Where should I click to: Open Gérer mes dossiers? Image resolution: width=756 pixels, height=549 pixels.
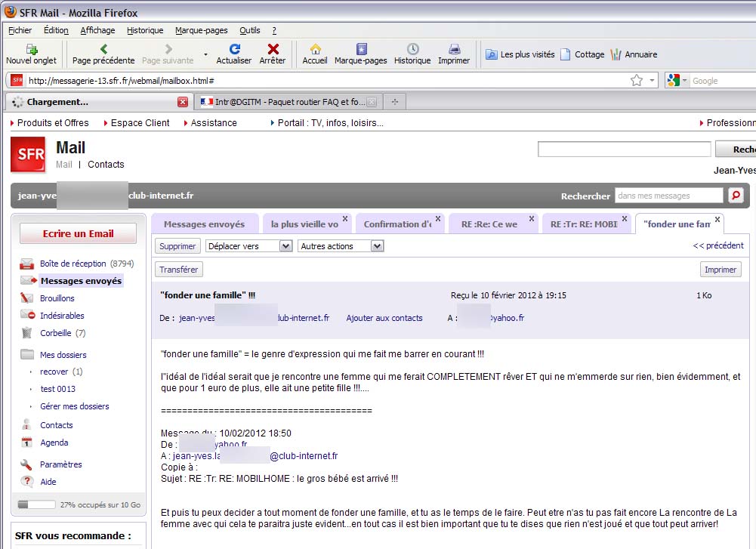[x=74, y=406]
